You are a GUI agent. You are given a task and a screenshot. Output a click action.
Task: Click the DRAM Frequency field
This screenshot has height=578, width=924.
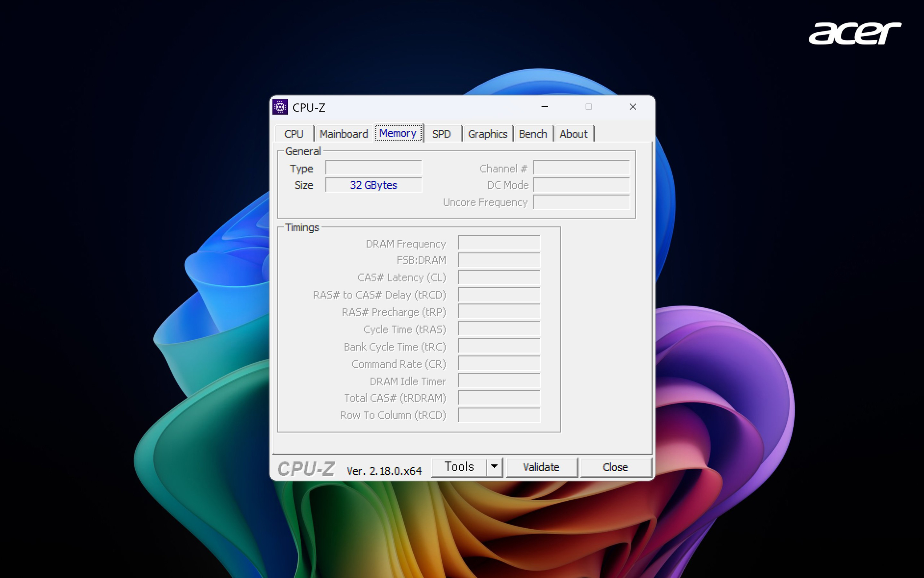coord(499,243)
